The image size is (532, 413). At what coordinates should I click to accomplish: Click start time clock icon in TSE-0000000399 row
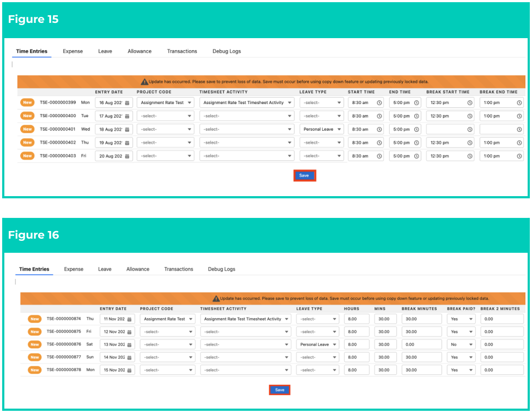click(x=379, y=103)
